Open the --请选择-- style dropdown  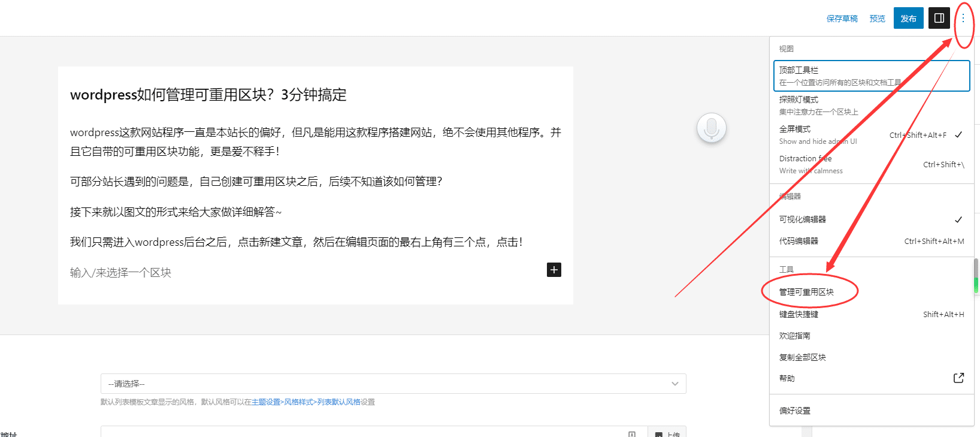click(x=393, y=384)
